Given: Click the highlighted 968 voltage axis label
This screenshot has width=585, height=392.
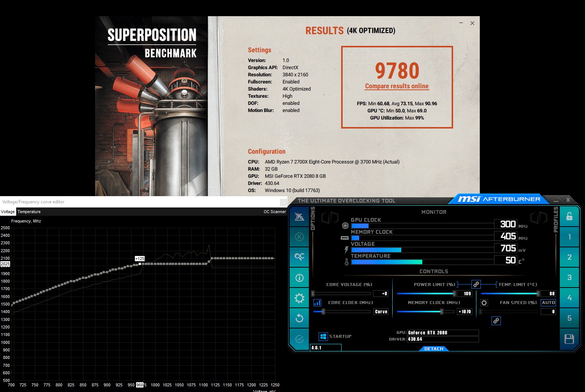Looking at the screenshot, I should point(139,385).
